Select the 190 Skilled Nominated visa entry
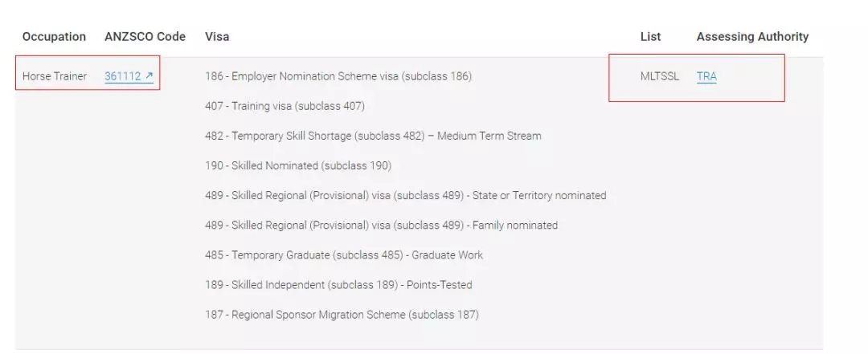868x354 pixels. tap(298, 165)
